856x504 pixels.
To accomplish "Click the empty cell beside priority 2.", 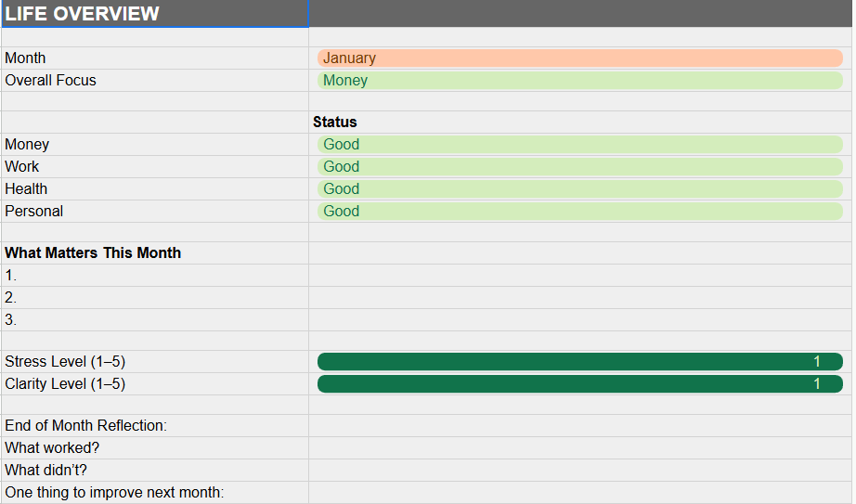I will pos(579,298).
